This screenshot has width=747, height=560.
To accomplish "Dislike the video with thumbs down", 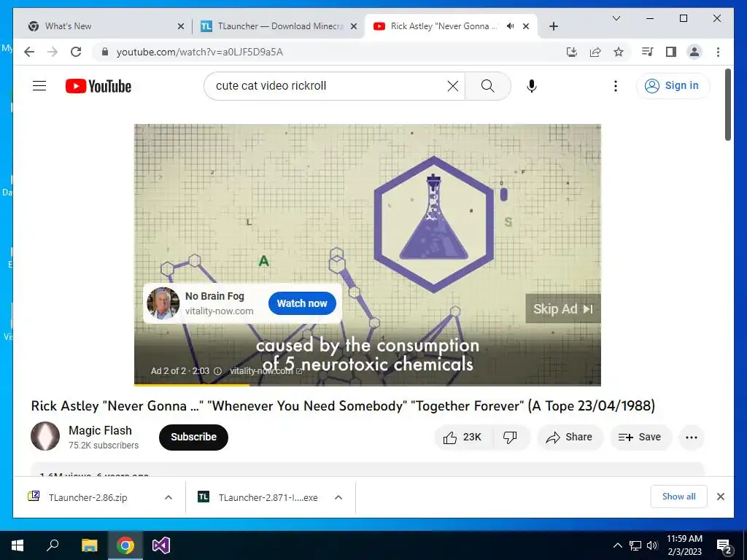I will tap(510, 437).
